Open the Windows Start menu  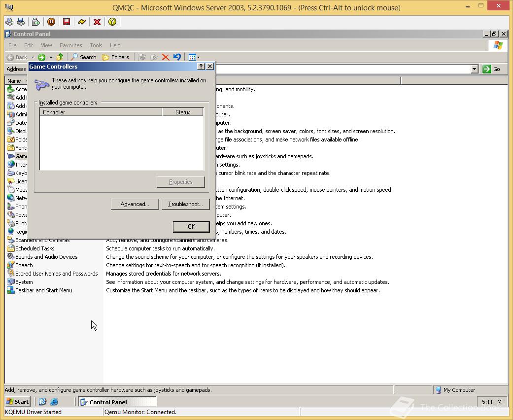tap(18, 402)
